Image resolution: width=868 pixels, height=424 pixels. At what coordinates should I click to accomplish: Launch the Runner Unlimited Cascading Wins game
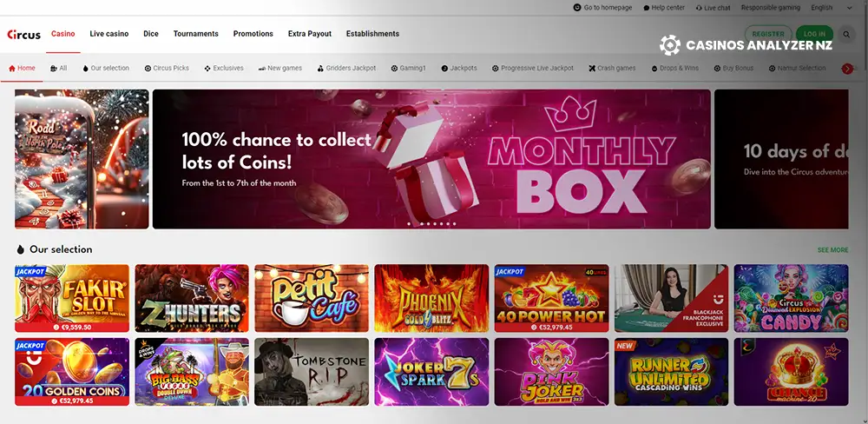[x=671, y=372]
